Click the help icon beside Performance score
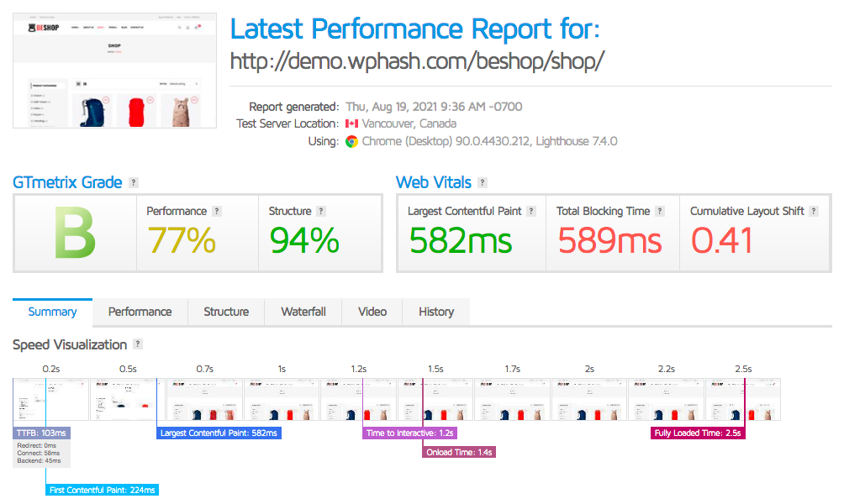Screen dimensions: 844x504 pyautogui.click(x=217, y=212)
